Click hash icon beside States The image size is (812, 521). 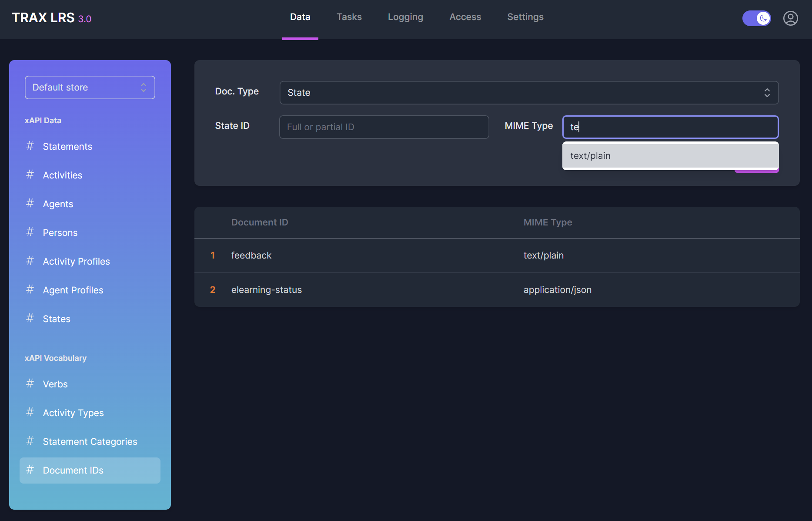30,318
